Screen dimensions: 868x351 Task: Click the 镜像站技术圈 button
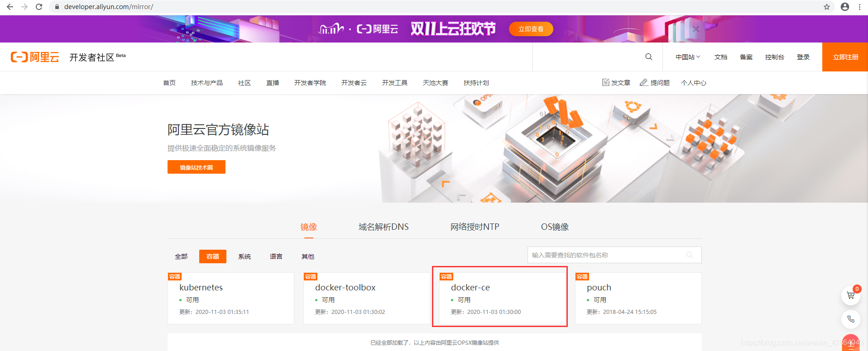(x=197, y=167)
